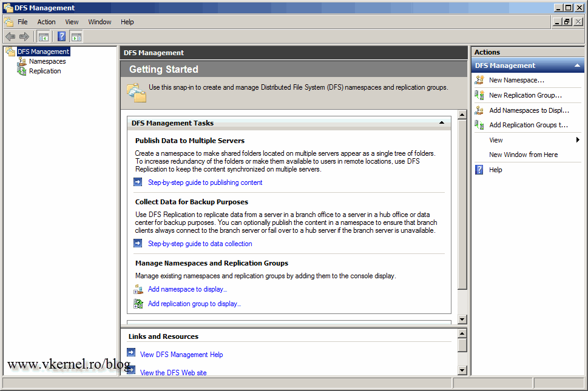Click the Add Namespaces to Display icon
This screenshot has height=391, width=588.
pos(481,110)
